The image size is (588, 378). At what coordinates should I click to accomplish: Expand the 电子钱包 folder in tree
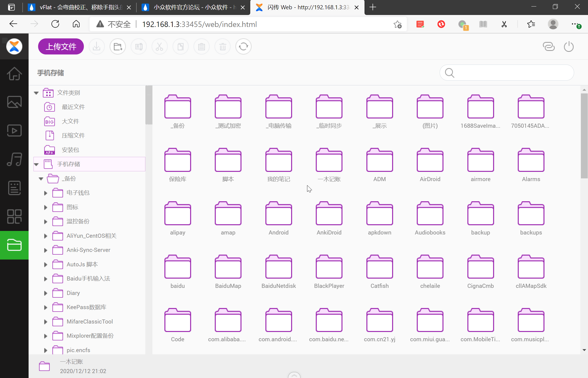[x=45, y=193]
